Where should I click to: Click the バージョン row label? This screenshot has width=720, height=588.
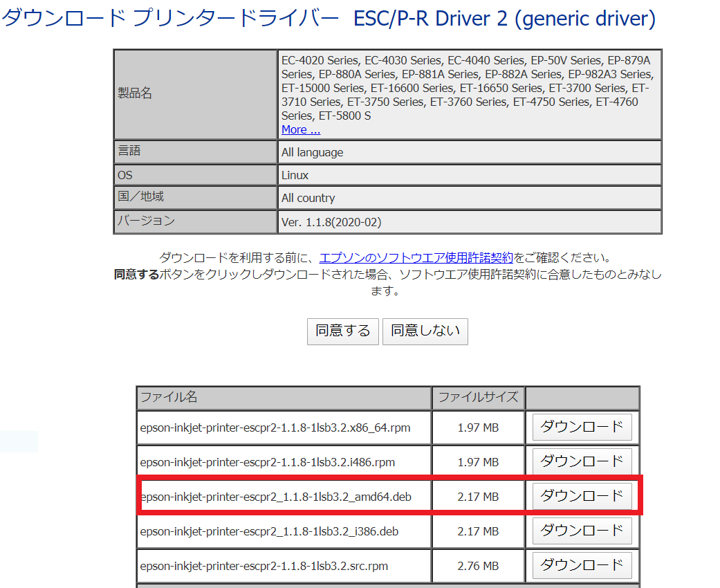pyautogui.click(x=146, y=221)
